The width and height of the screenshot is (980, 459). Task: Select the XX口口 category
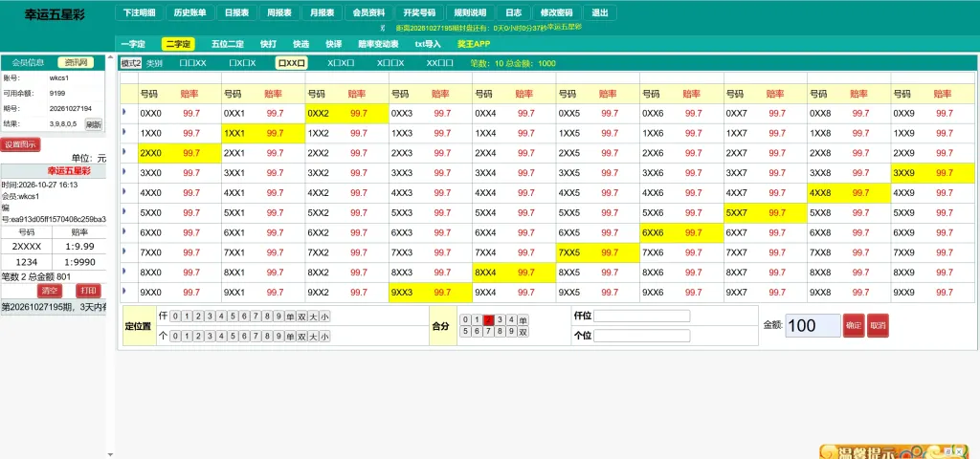(x=439, y=63)
